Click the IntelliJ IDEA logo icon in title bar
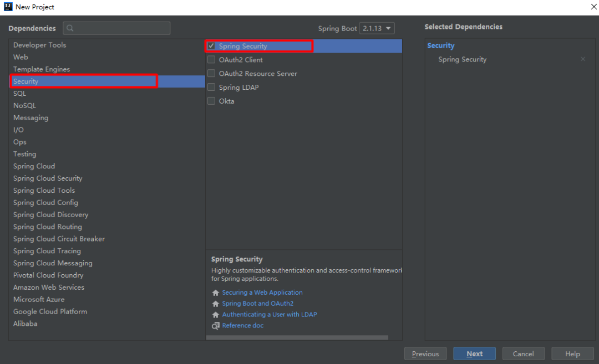Viewport: 599px width, 364px height. pyautogui.click(x=7, y=7)
